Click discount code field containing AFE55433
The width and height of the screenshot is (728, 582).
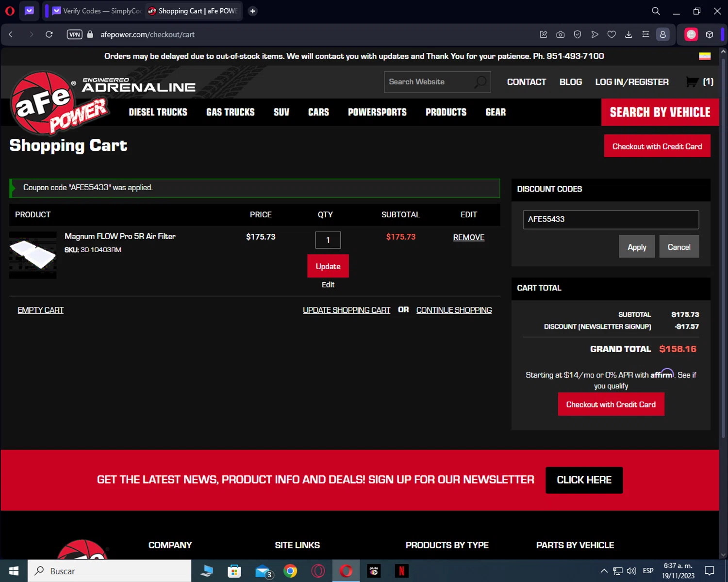click(611, 219)
